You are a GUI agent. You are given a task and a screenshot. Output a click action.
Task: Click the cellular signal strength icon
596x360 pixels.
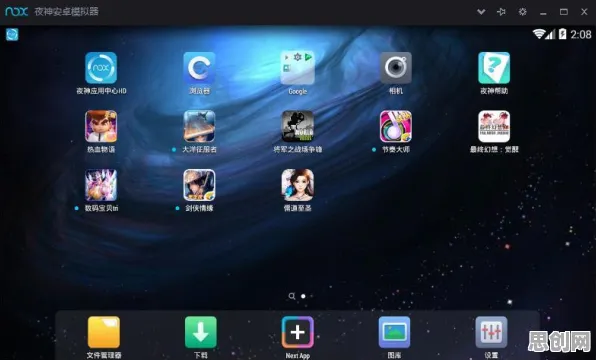pyautogui.click(x=550, y=34)
